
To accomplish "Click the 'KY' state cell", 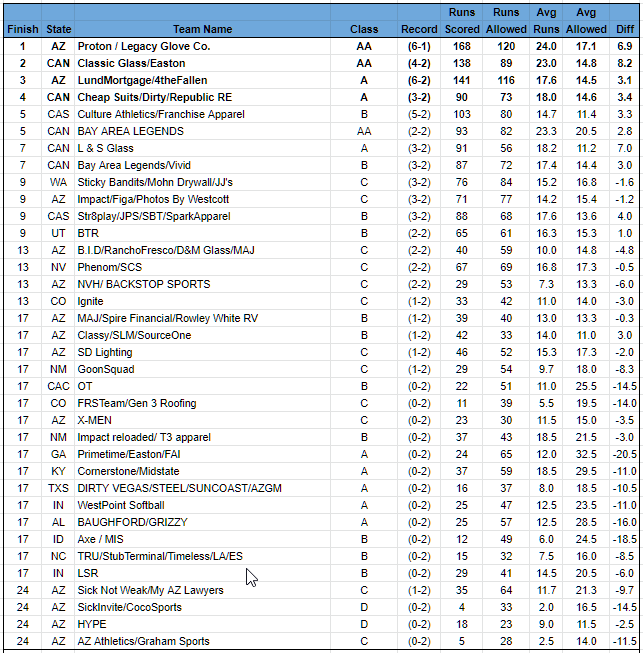I will (58, 471).
